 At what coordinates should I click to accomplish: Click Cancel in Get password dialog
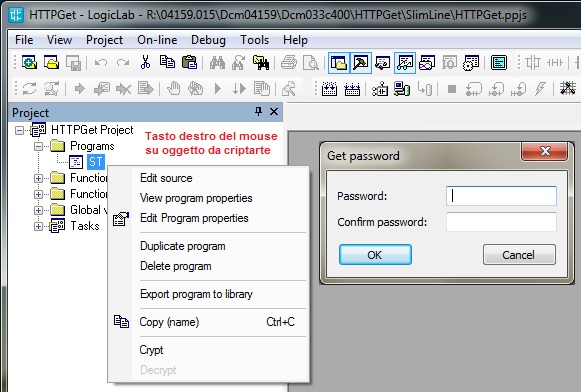coord(519,255)
